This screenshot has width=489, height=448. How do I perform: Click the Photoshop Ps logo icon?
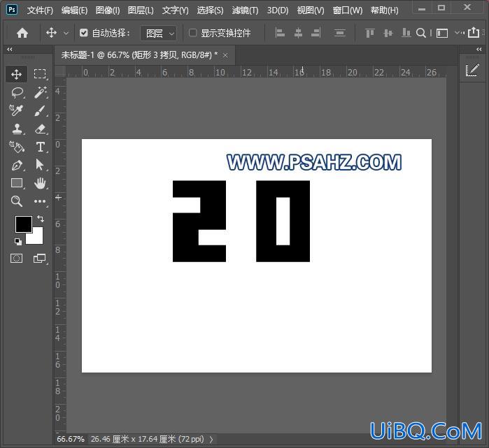12,10
